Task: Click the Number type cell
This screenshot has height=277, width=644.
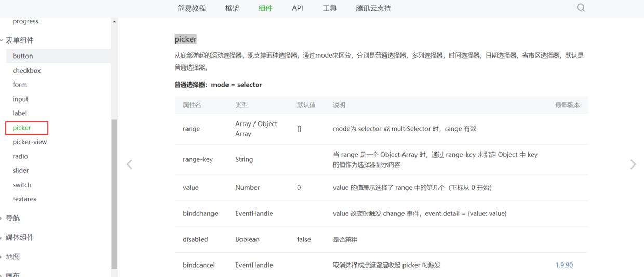Action: [248, 188]
